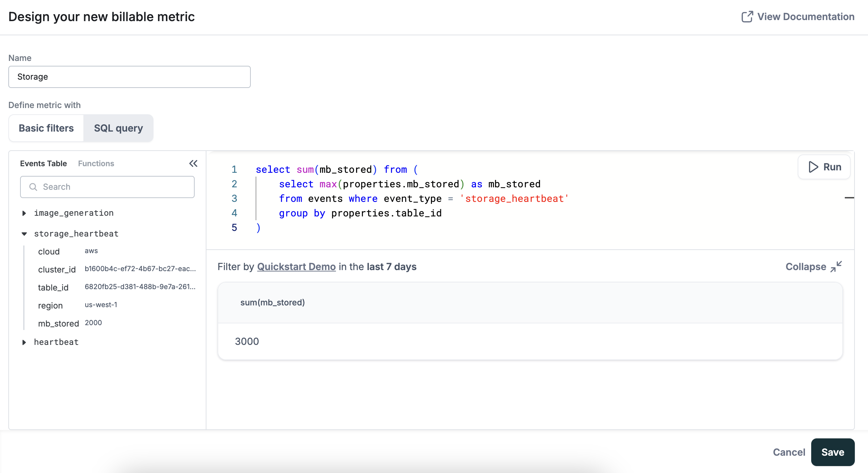The height and width of the screenshot is (473, 868).
Task: Select the SQL query tab
Action: pos(118,128)
